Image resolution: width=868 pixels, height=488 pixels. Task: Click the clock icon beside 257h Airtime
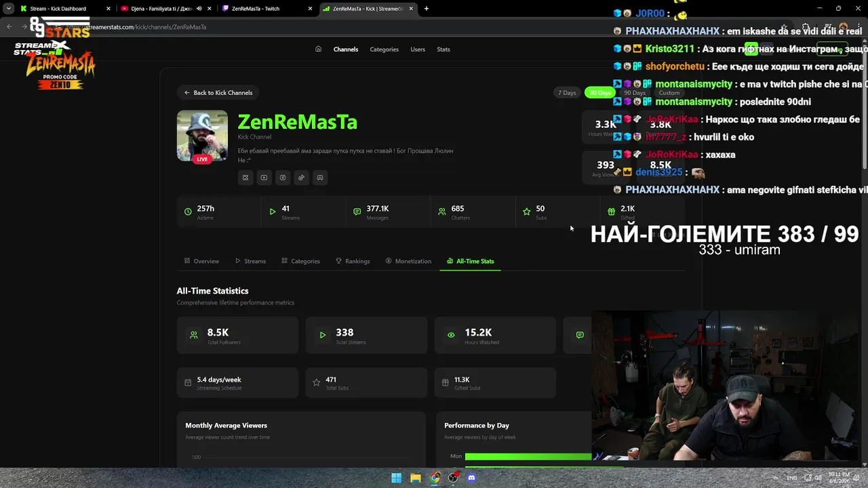click(x=188, y=211)
